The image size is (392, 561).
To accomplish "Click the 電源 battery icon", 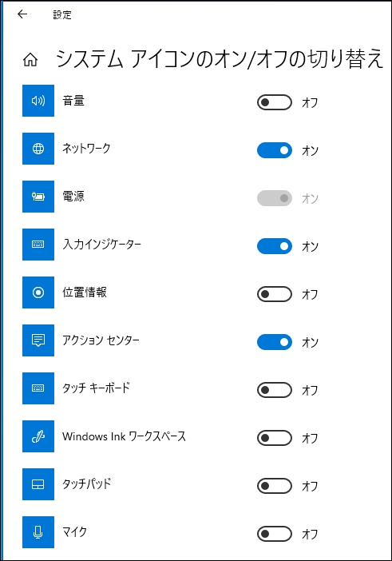I will 38,197.
